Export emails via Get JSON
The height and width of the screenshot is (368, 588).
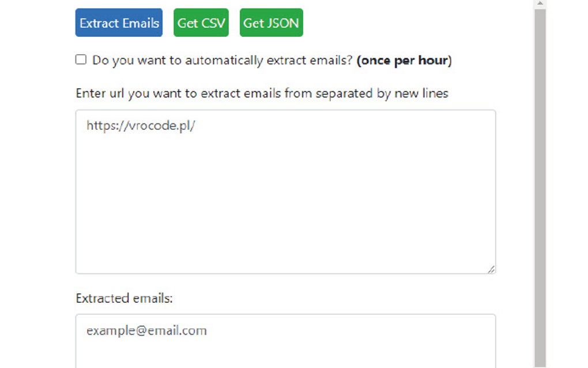[271, 23]
